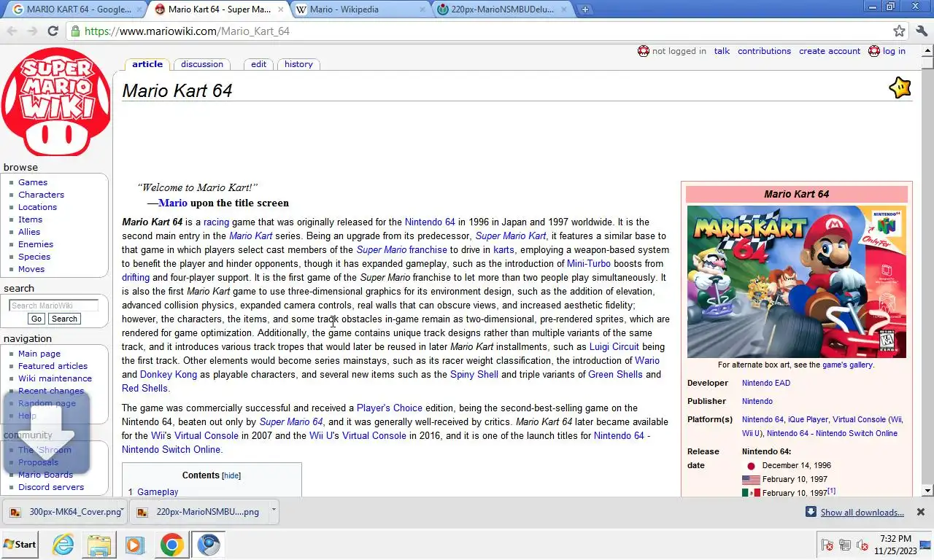The image size is (934, 560).
Task: Click the create account link
Action: 830,51
